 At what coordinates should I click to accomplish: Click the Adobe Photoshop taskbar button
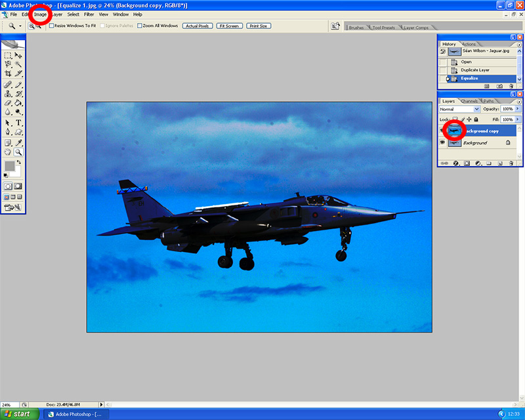tap(76, 414)
